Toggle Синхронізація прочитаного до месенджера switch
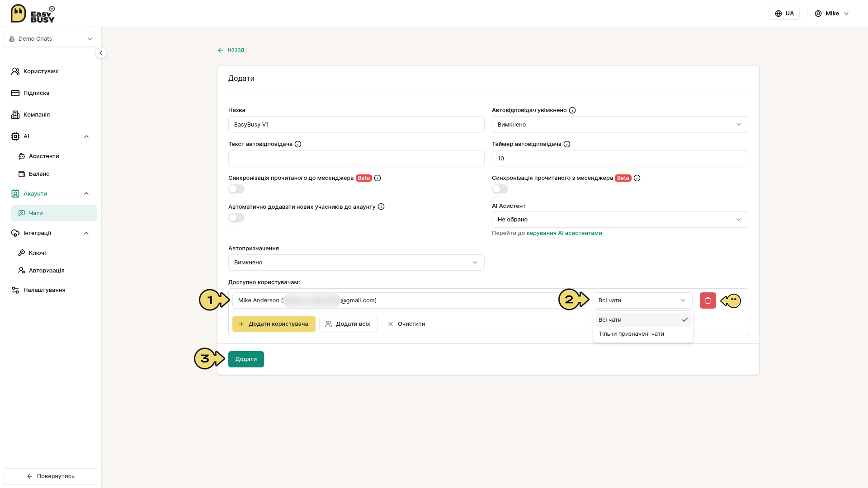 (236, 189)
